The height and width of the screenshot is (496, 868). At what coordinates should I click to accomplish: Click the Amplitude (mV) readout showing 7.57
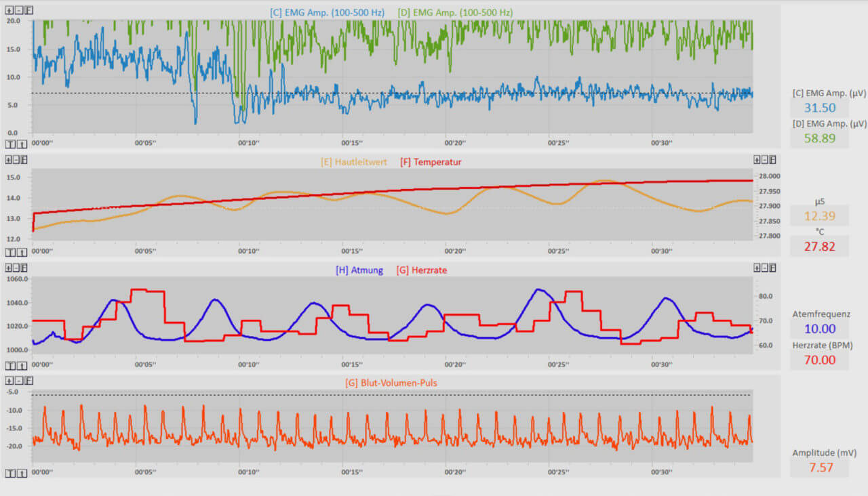(819, 468)
